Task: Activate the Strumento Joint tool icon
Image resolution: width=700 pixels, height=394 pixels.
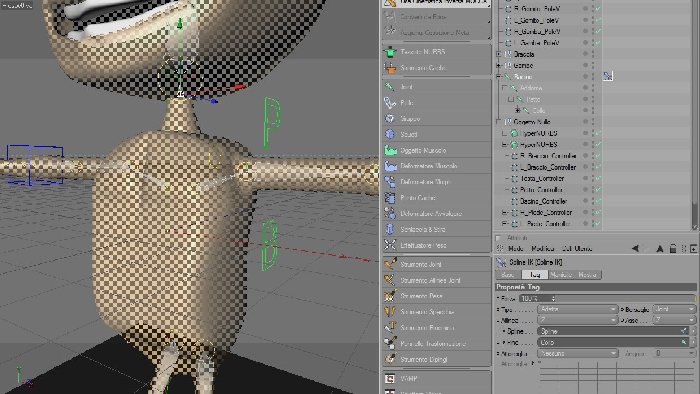Action: (x=390, y=264)
